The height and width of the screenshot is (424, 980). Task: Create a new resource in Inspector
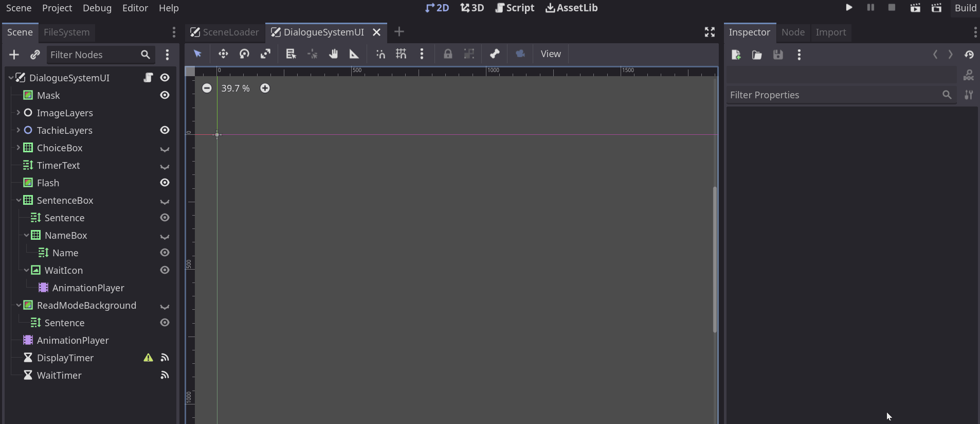(736, 55)
